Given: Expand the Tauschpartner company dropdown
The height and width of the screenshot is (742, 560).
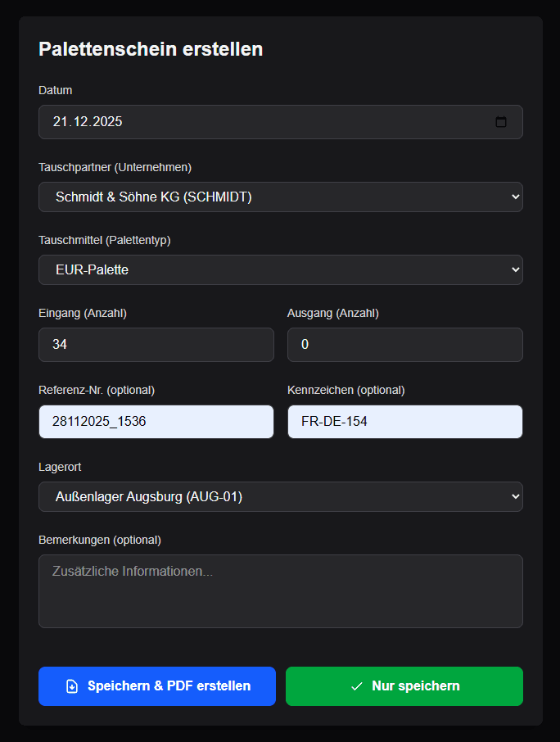Looking at the screenshot, I should coord(280,197).
